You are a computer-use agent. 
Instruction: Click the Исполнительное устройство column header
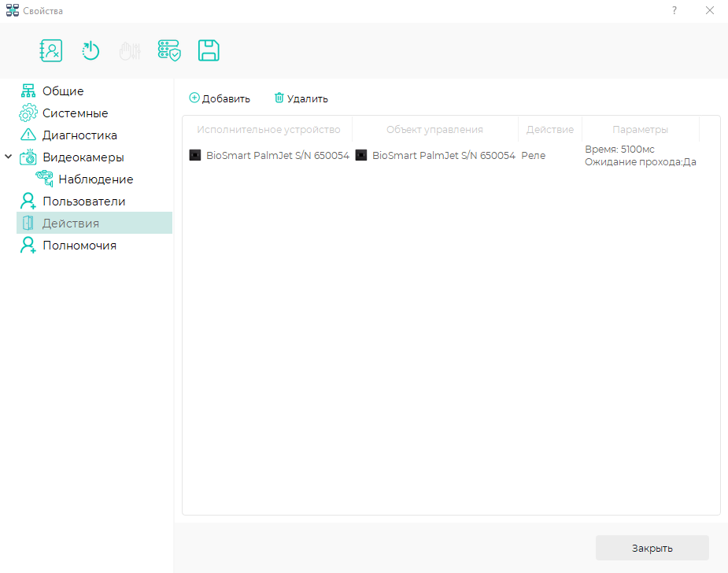tap(268, 130)
